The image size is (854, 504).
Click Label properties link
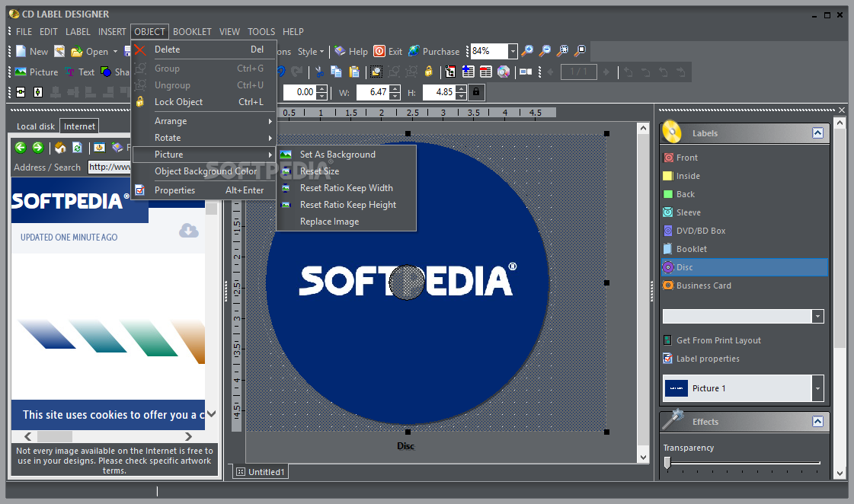[x=708, y=359]
